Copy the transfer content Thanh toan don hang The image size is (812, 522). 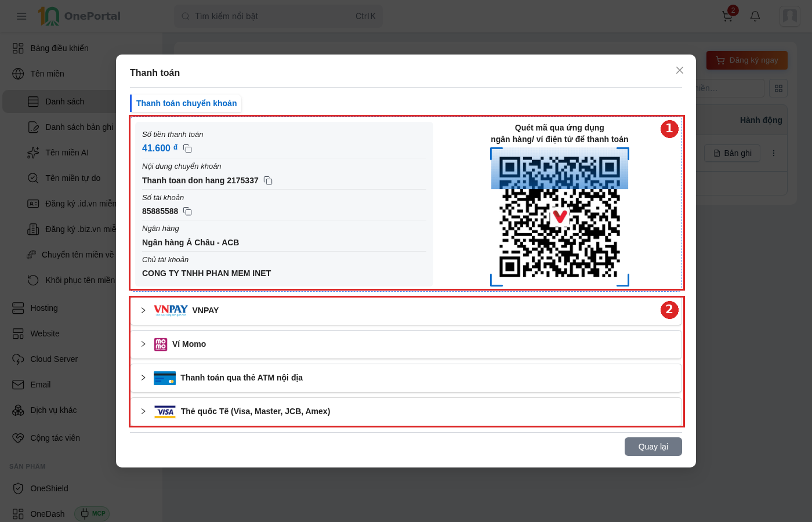(x=268, y=180)
